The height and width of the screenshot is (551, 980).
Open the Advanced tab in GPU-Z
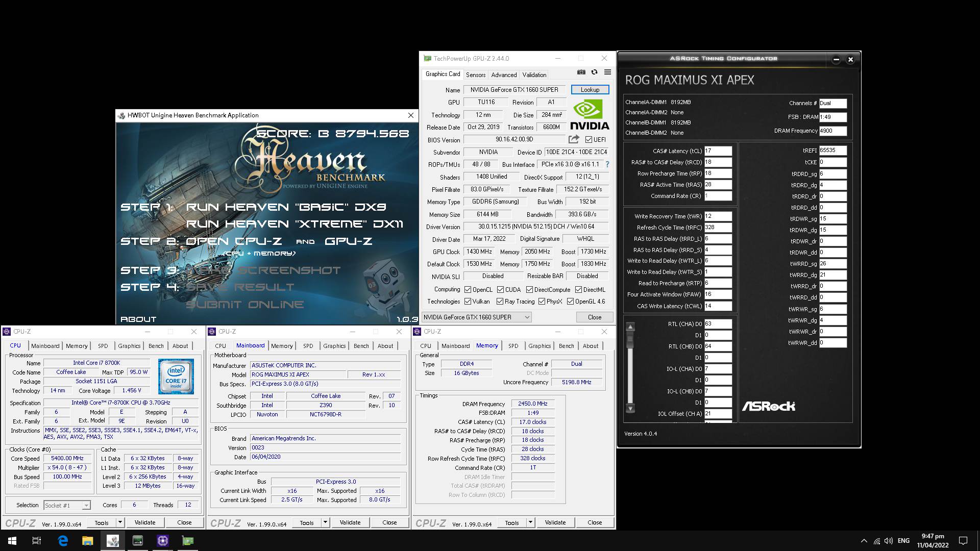pyautogui.click(x=504, y=75)
